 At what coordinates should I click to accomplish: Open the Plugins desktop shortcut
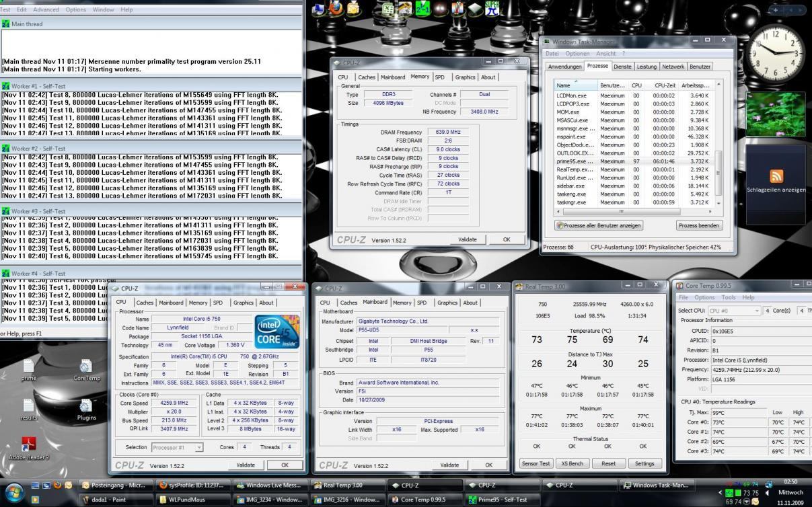coord(86,409)
